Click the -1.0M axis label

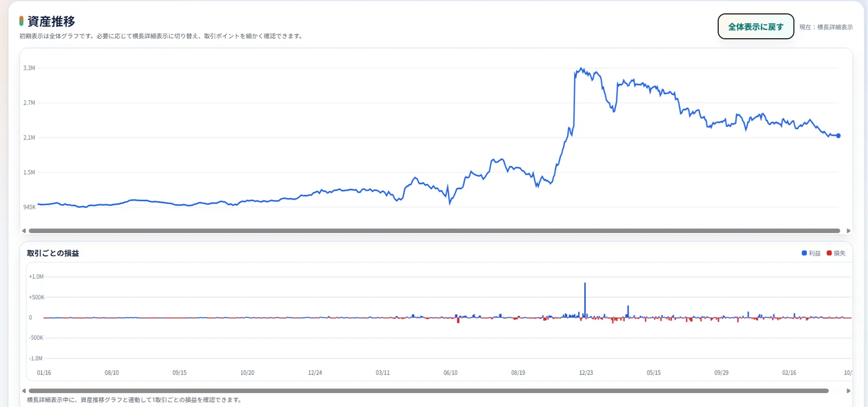click(x=36, y=358)
